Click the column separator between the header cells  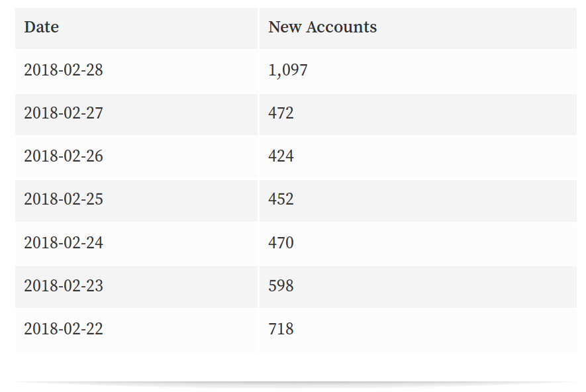(258, 27)
